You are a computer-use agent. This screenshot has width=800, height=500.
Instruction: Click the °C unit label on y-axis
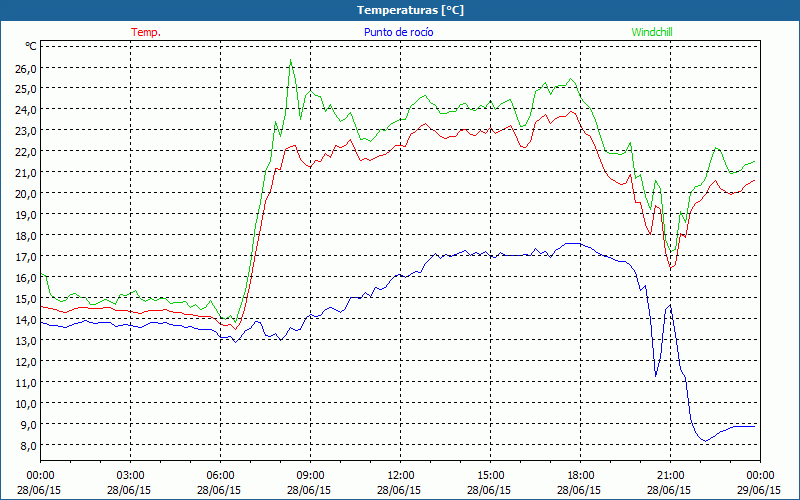[x=31, y=46]
